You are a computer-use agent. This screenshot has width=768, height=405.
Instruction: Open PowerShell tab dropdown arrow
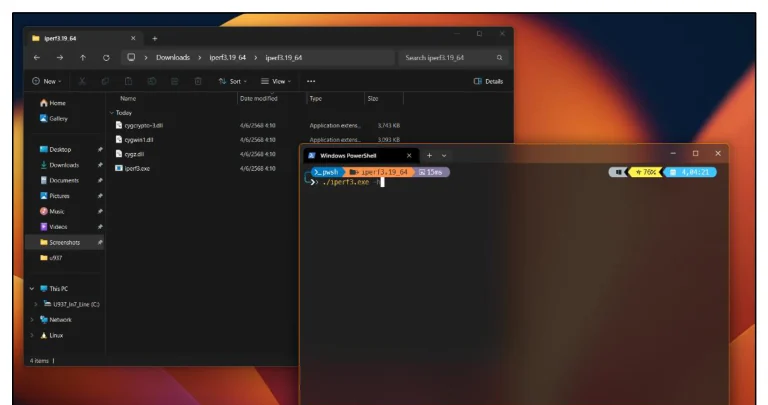point(444,156)
